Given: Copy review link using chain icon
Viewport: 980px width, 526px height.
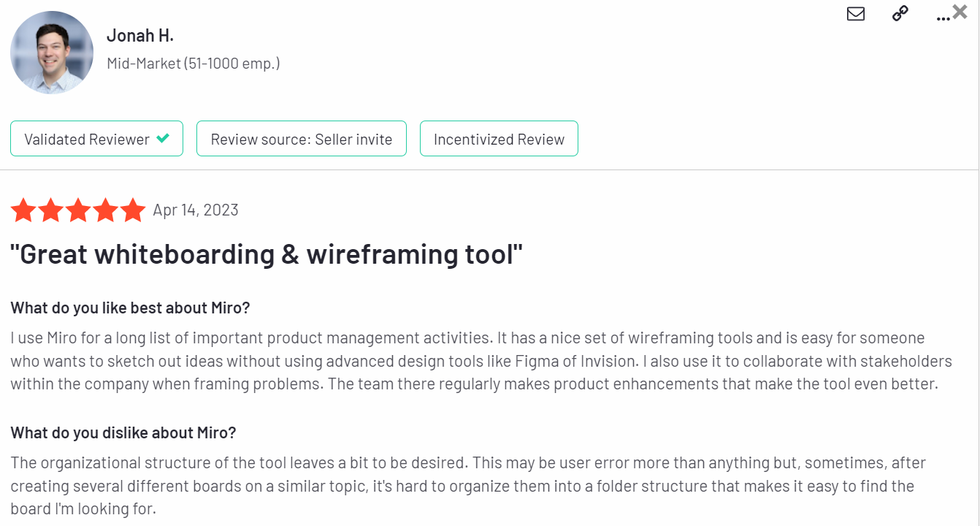Looking at the screenshot, I should [x=900, y=14].
